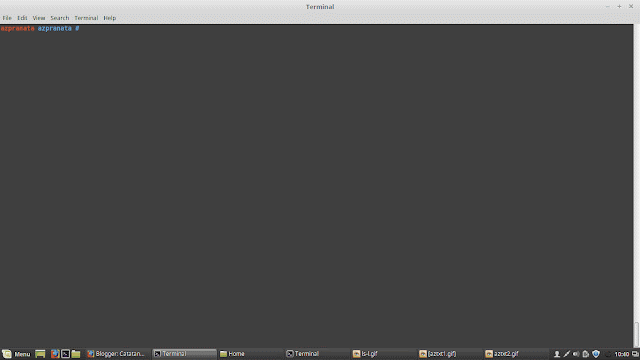The image size is (640, 360).
Task: Launch Firefox from panel launcher
Action: [x=55, y=354]
